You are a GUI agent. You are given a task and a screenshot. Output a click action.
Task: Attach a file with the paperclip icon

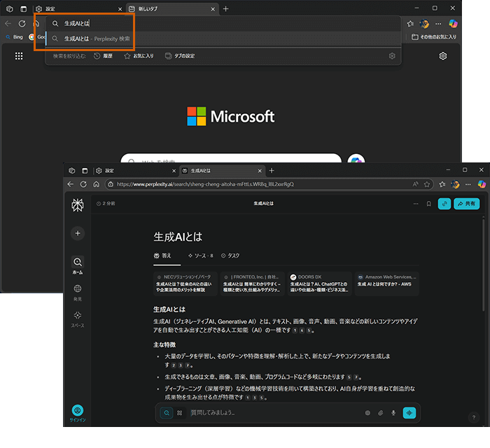pyautogui.click(x=380, y=413)
